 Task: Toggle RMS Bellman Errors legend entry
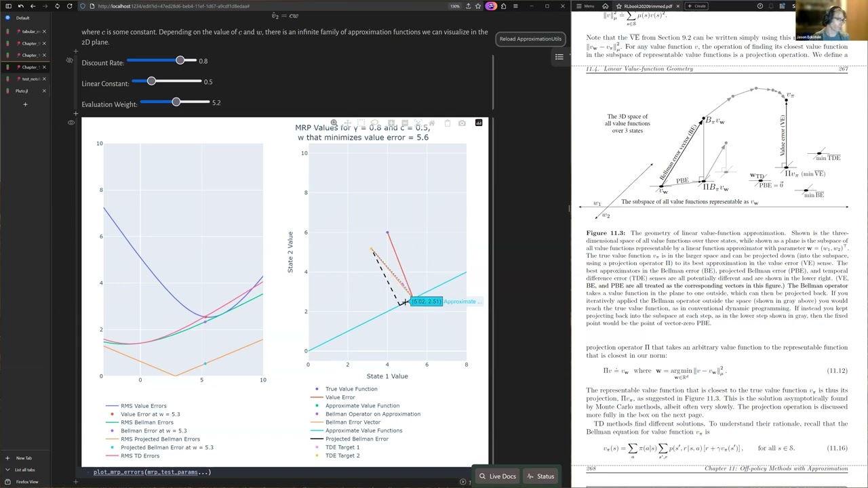138,422
